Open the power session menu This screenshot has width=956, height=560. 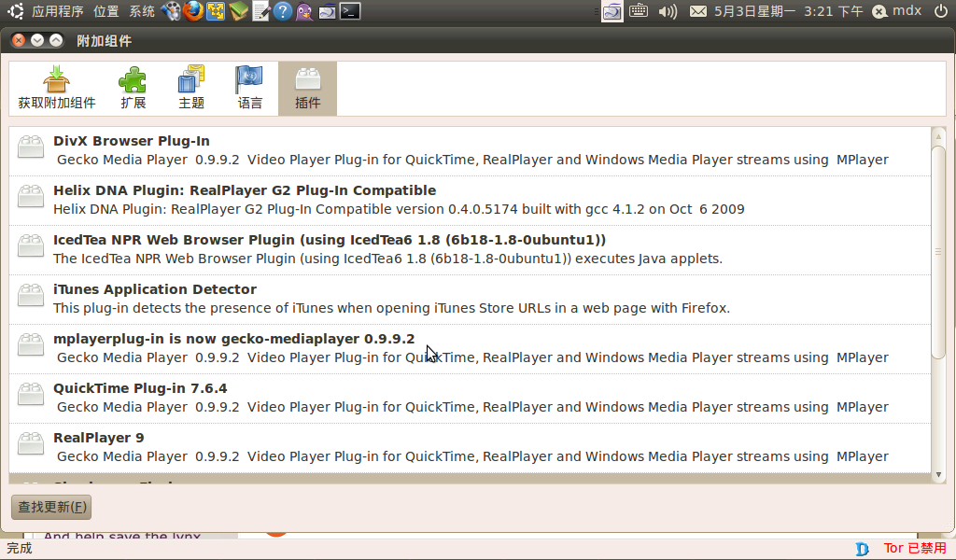click(x=941, y=11)
